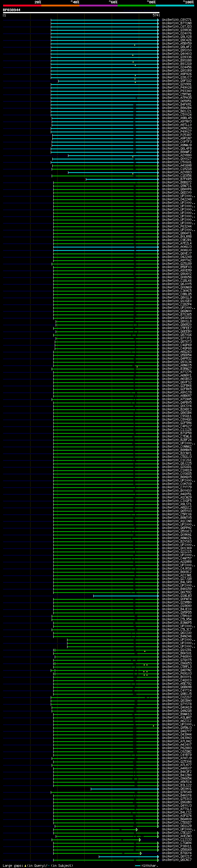Select hit UniRef100_A5BV59

[176, 43]
